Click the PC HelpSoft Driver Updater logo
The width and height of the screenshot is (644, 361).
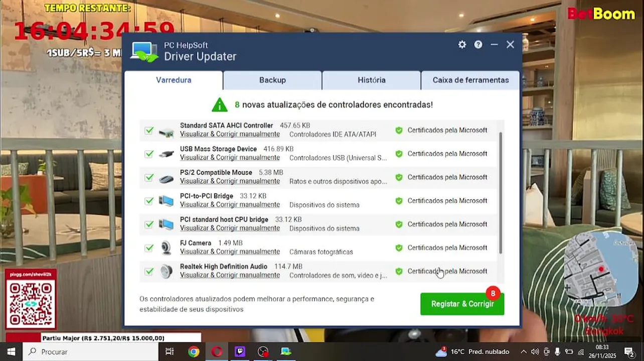(x=144, y=52)
